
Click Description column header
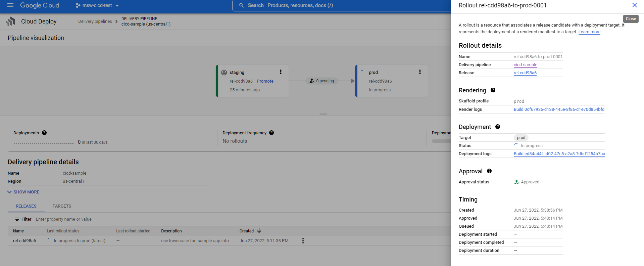(171, 231)
